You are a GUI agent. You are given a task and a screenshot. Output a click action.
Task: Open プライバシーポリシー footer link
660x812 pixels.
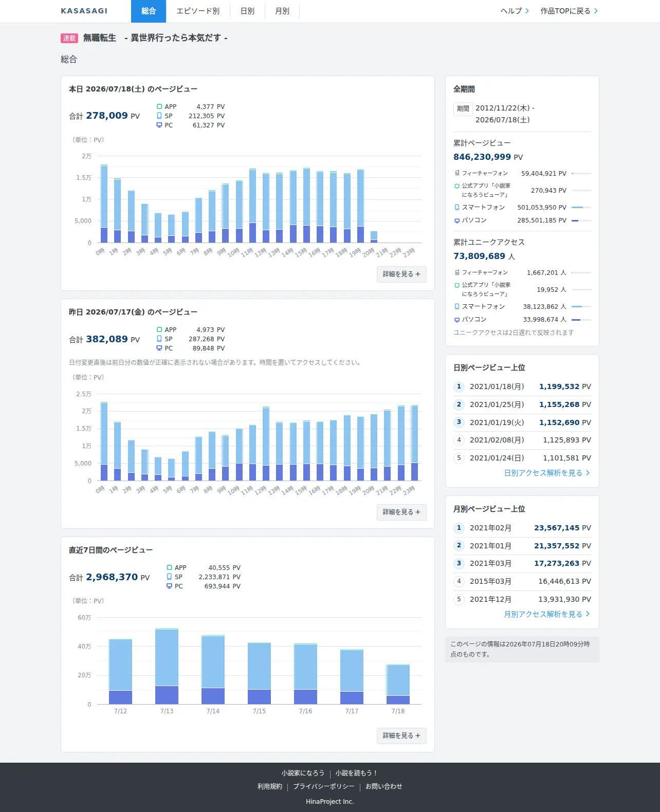(x=324, y=786)
